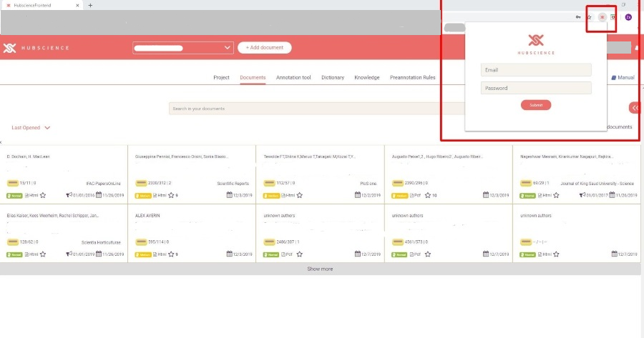
Task: Click 'Scientia Horticulturae' journal text
Action: coord(101,242)
